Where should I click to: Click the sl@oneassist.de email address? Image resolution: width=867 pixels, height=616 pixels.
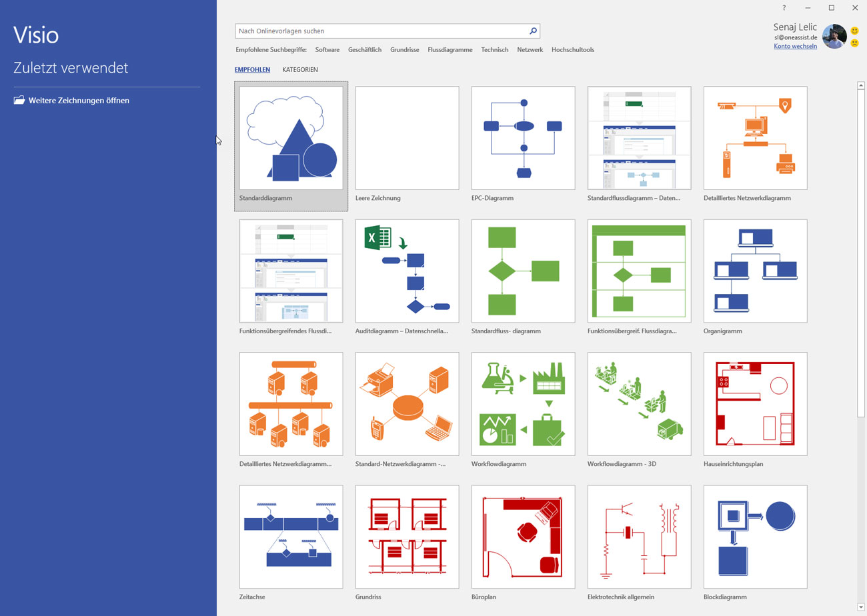tap(796, 37)
